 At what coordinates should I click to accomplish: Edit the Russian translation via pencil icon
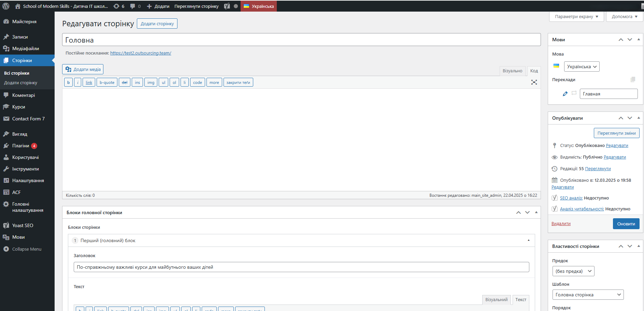coord(565,93)
